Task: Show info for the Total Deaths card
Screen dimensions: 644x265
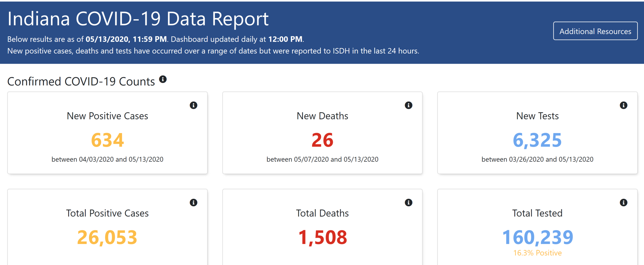Action: [408, 203]
